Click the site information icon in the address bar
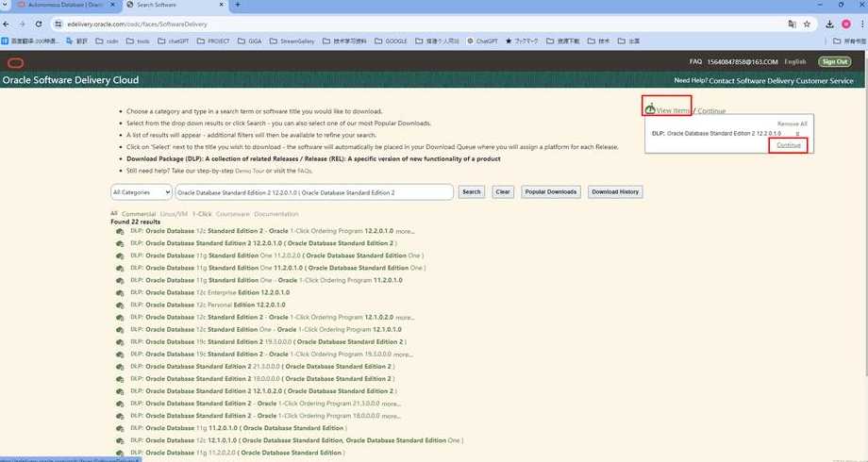Viewport: 868px width, 462px height. (58, 25)
